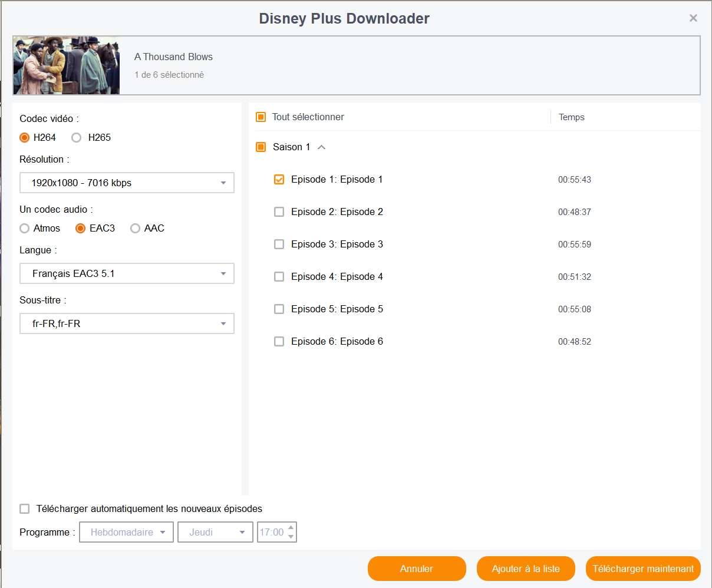Choose the AAC audio codec
The width and height of the screenshot is (712, 588).
(x=136, y=228)
